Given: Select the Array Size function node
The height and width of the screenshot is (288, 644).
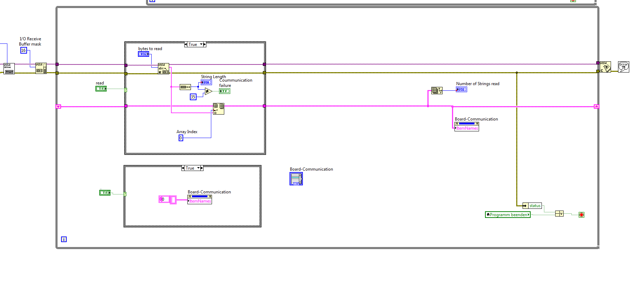Looking at the screenshot, I should click(437, 90).
